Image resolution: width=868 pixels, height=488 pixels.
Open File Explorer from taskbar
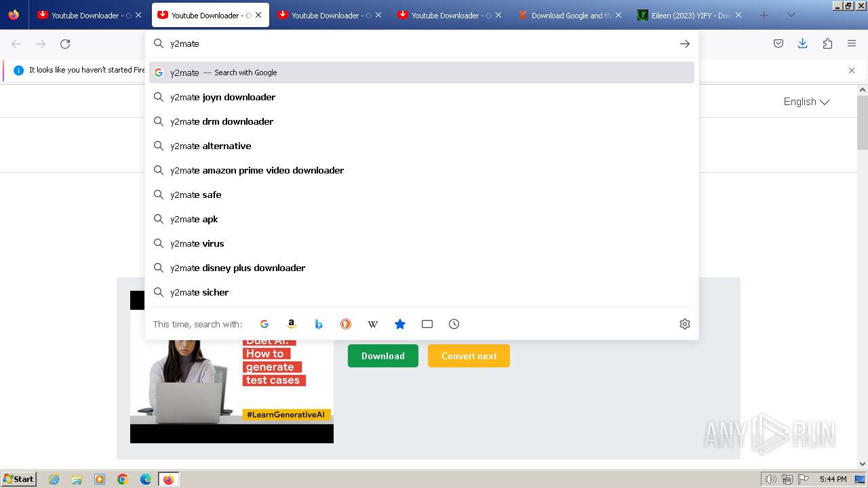tap(77, 479)
